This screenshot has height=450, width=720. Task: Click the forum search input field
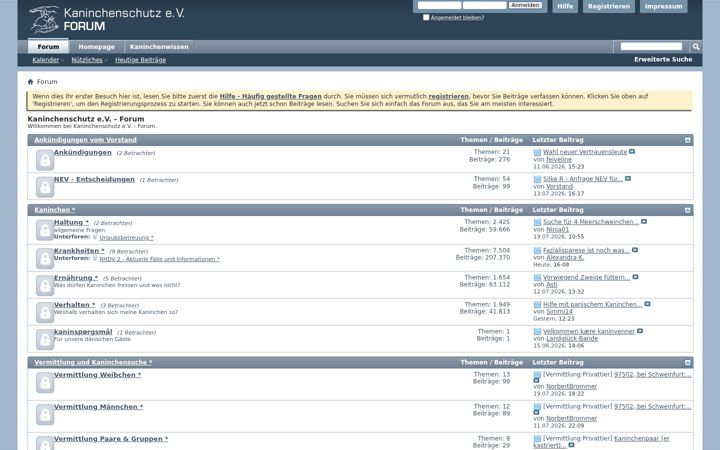(x=651, y=46)
